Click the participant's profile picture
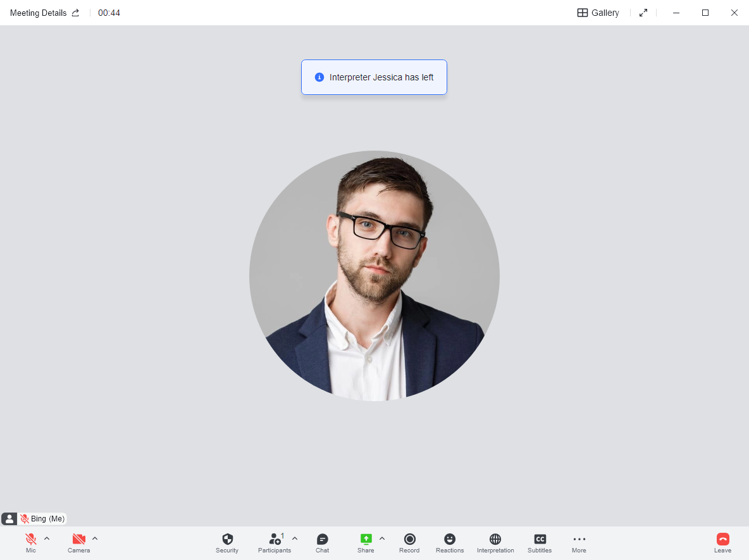This screenshot has width=749, height=560. [374, 276]
